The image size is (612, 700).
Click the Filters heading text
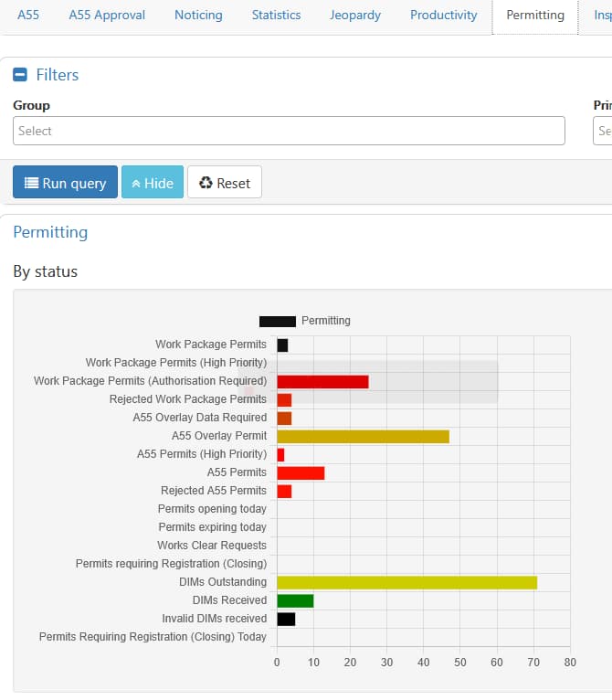[x=58, y=75]
